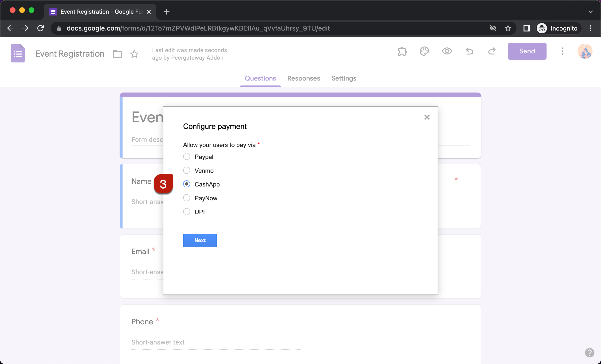The height and width of the screenshot is (364, 601).
Task: Open the Chrome three-dot menu
Action: pyautogui.click(x=590, y=28)
